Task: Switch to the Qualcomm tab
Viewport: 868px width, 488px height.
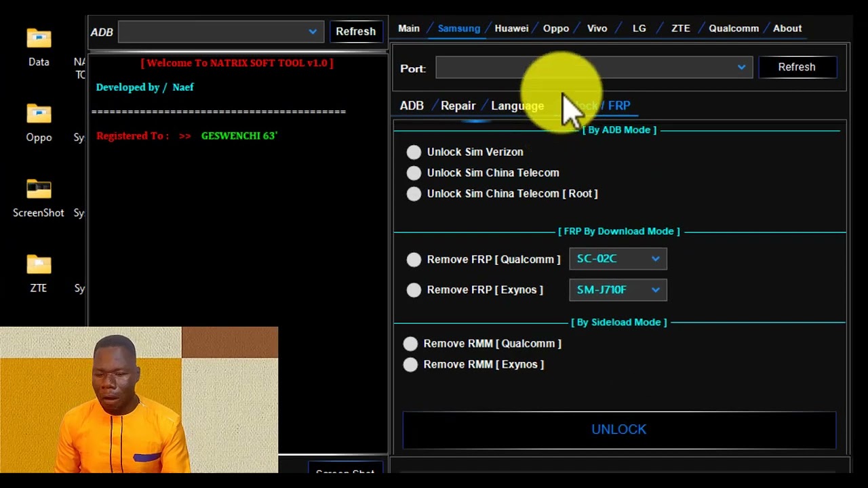Action: click(734, 28)
